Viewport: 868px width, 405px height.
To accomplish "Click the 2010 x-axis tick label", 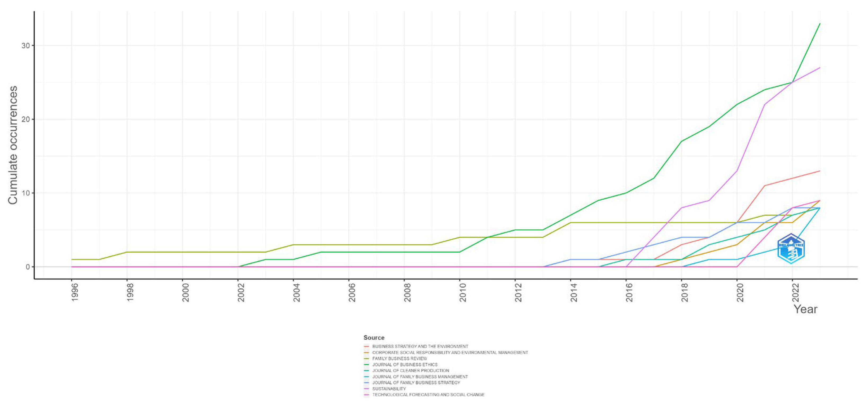I will [x=462, y=292].
